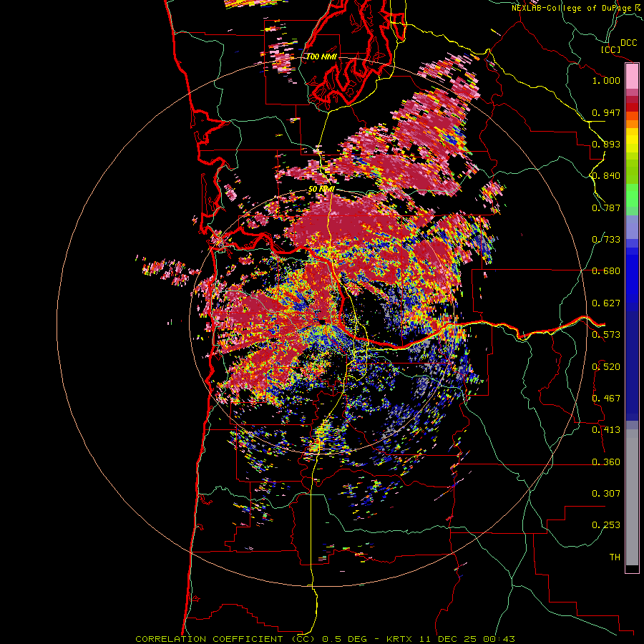Screen dimensions: 644x644
Task: Click the 0.840 scale value
Action: click(606, 176)
